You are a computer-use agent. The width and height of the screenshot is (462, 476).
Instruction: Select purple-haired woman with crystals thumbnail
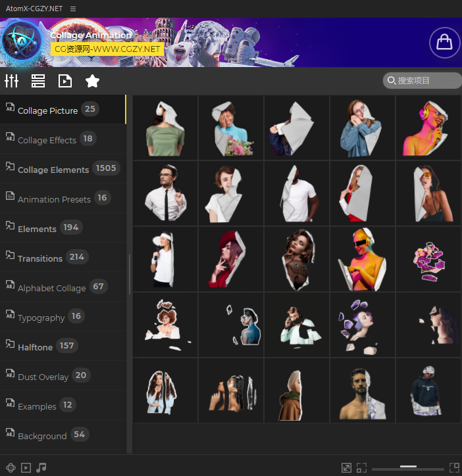coord(363,325)
